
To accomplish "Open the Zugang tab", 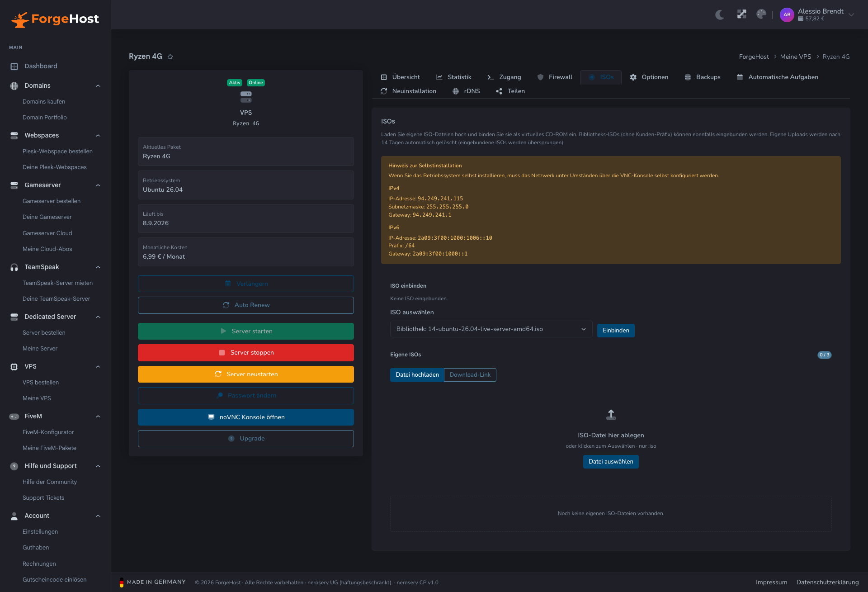I will click(504, 77).
